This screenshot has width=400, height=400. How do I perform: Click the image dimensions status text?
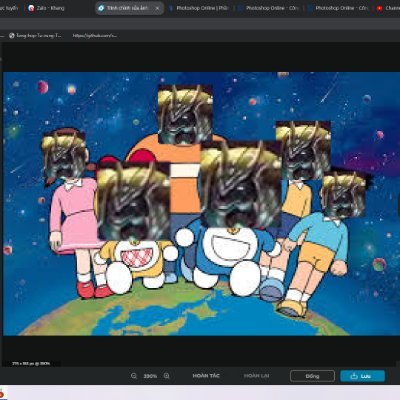(31, 363)
